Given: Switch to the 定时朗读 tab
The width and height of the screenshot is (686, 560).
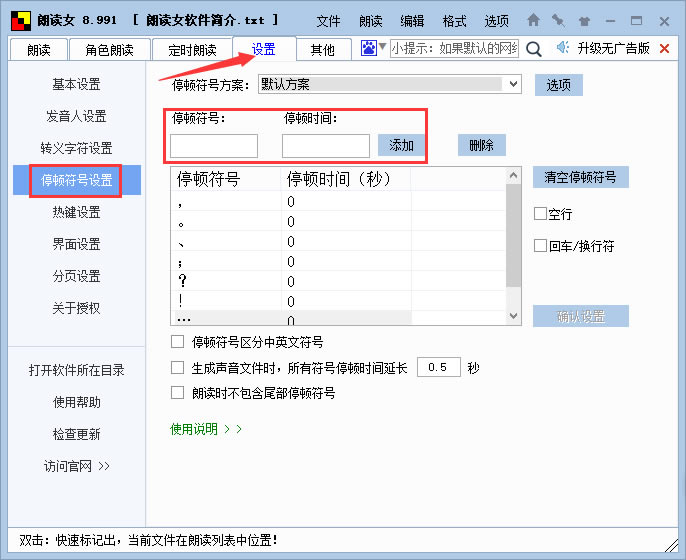Looking at the screenshot, I should tap(192, 50).
